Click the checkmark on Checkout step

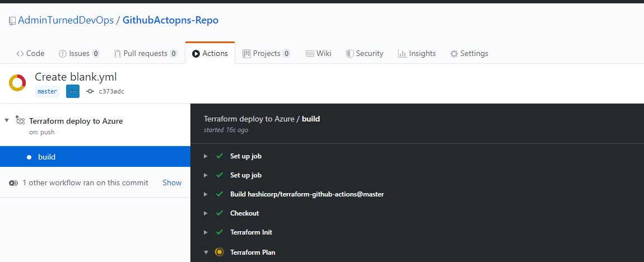tap(220, 213)
